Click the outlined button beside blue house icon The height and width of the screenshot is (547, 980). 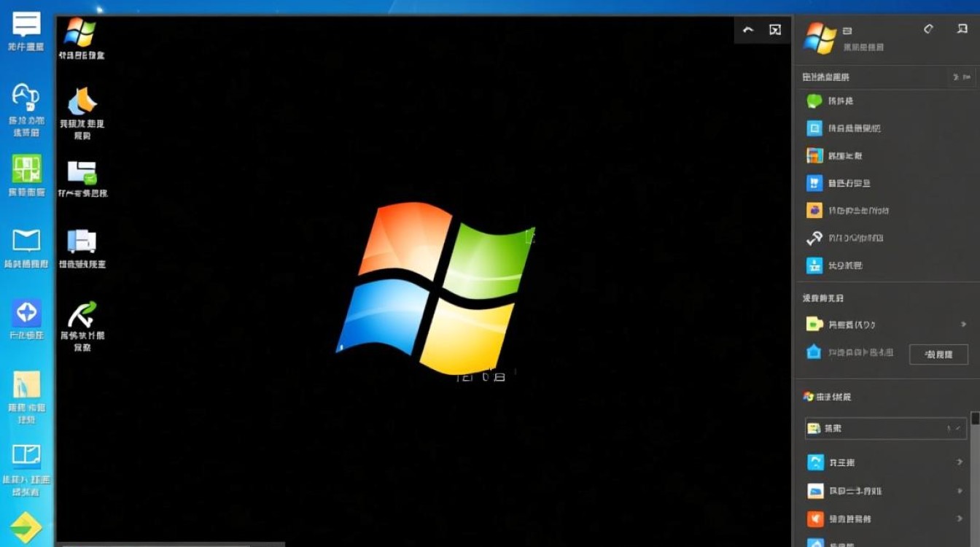[938, 354]
